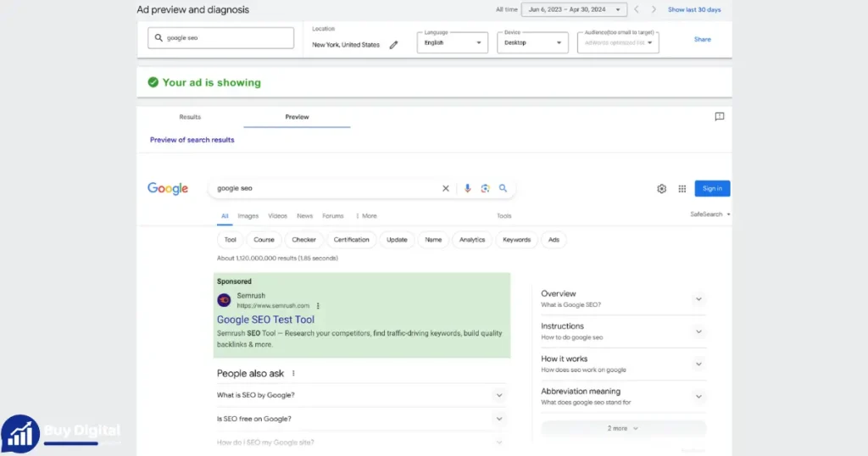
Task: Open the Google SEO Test Tool ad link
Action: pos(265,320)
